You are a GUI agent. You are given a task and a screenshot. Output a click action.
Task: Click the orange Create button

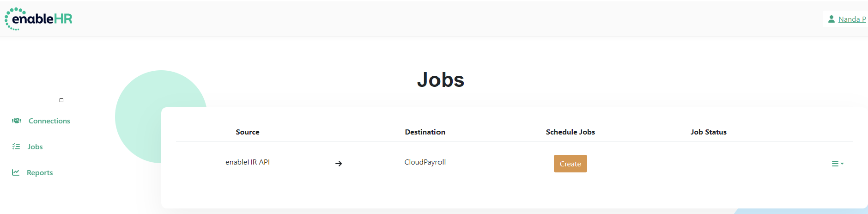571,164
